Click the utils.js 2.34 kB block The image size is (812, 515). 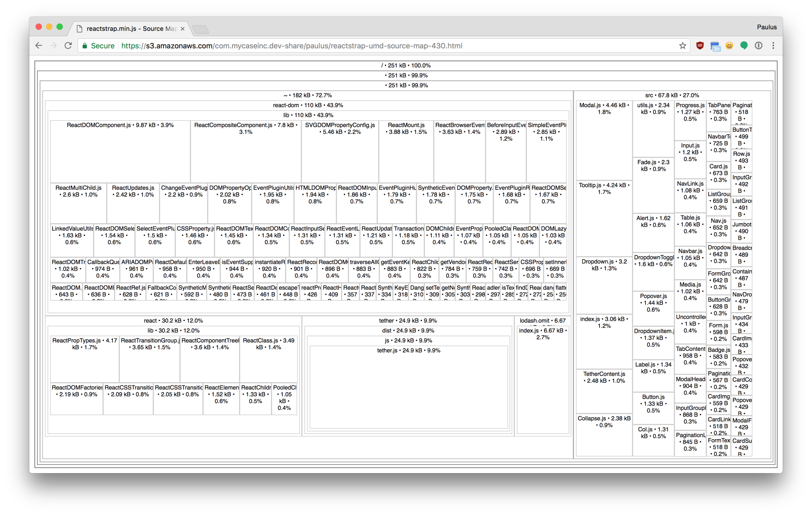coord(653,129)
